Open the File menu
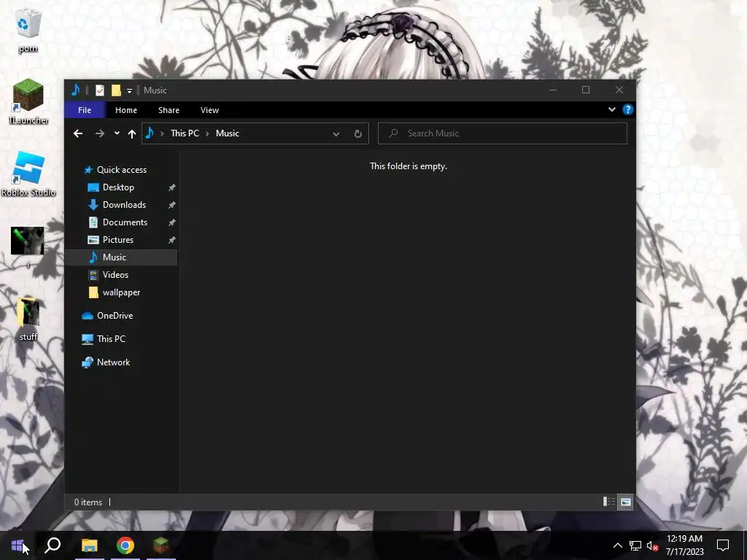 tap(85, 110)
